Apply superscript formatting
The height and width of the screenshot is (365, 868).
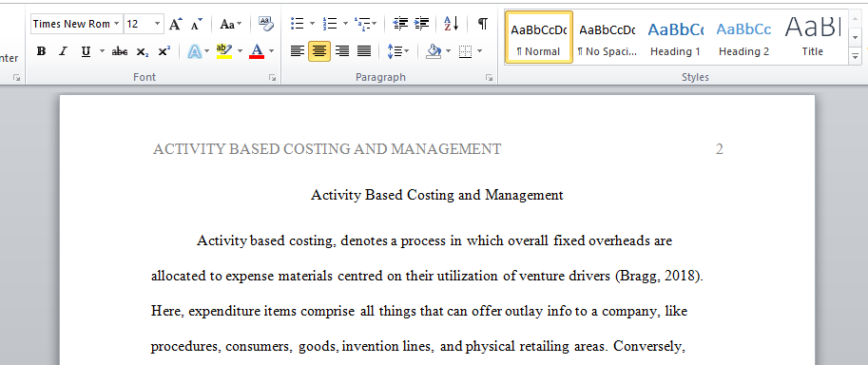[164, 51]
